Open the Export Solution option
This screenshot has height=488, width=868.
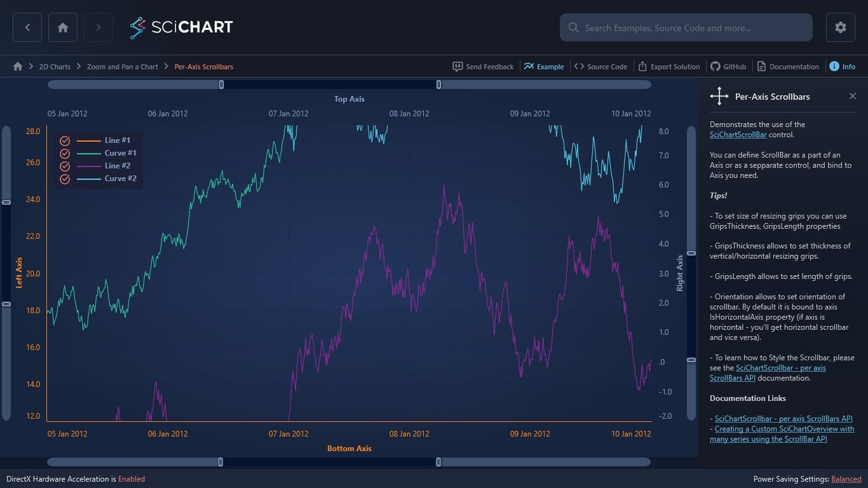tap(668, 66)
